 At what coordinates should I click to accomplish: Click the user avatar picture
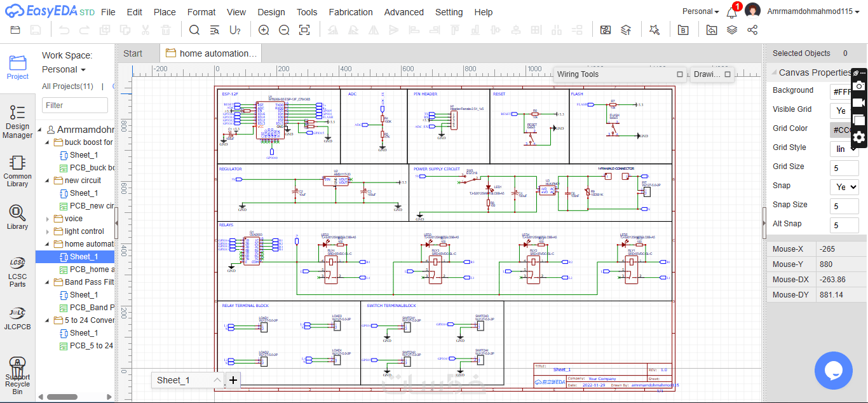tap(753, 11)
